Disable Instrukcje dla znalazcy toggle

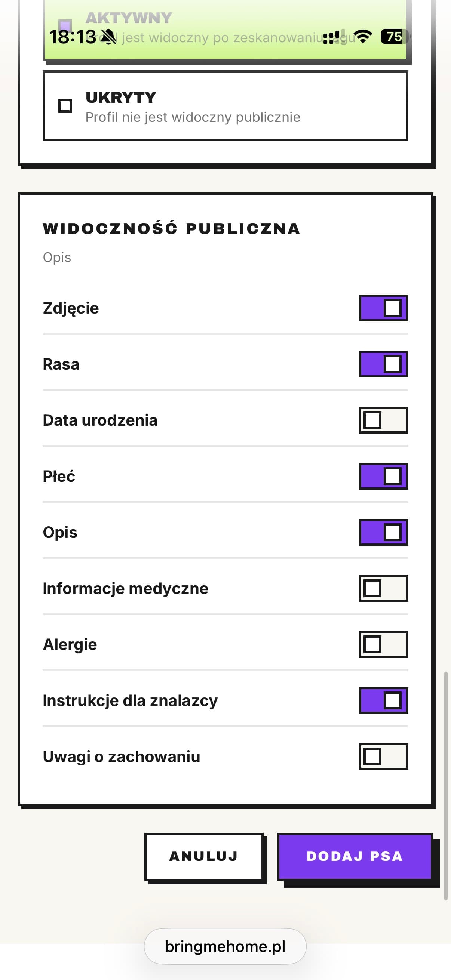coord(383,700)
